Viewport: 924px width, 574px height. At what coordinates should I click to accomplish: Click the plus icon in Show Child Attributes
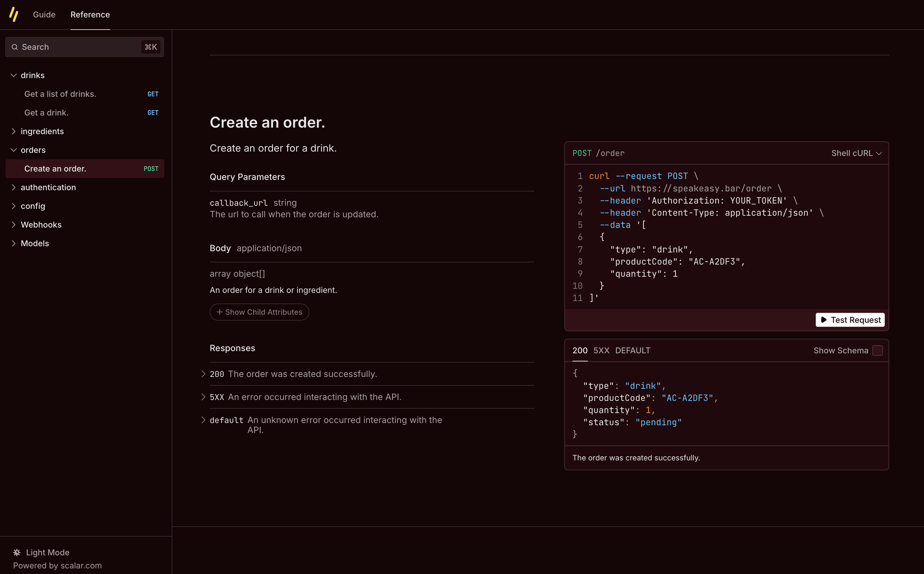[x=219, y=312]
